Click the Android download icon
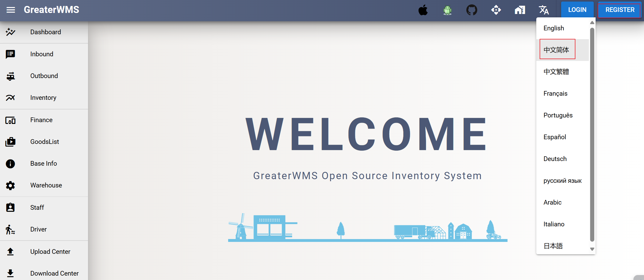 coord(447,10)
